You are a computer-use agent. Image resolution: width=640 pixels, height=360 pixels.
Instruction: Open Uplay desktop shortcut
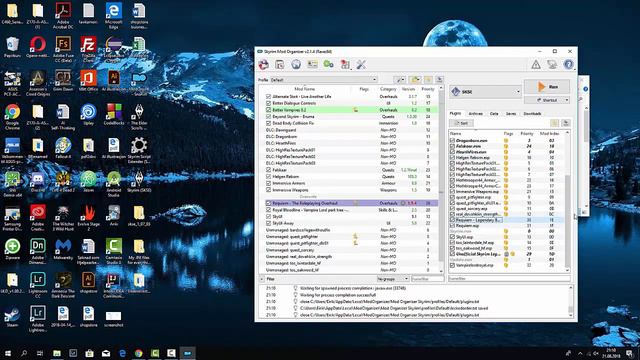[88, 114]
